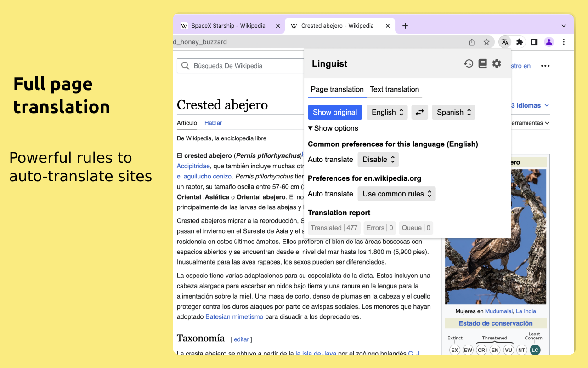Bookmark the page using the star icon

486,42
